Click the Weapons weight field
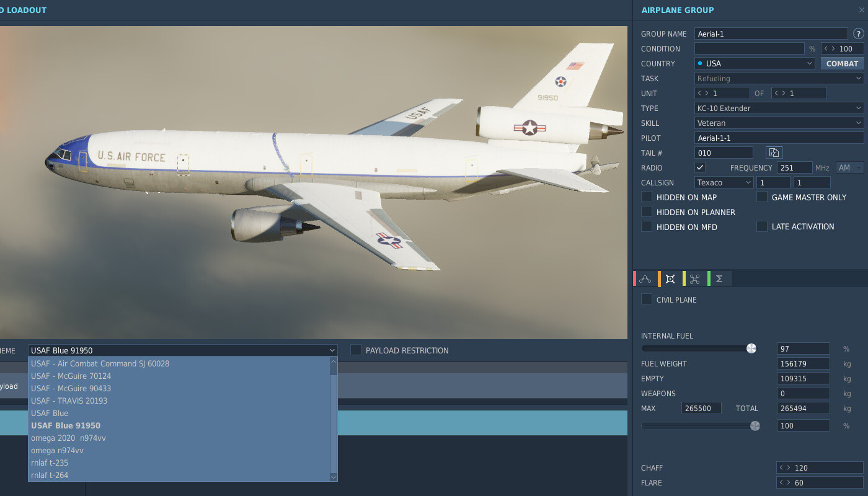This screenshot has width=868, height=496. [x=803, y=393]
